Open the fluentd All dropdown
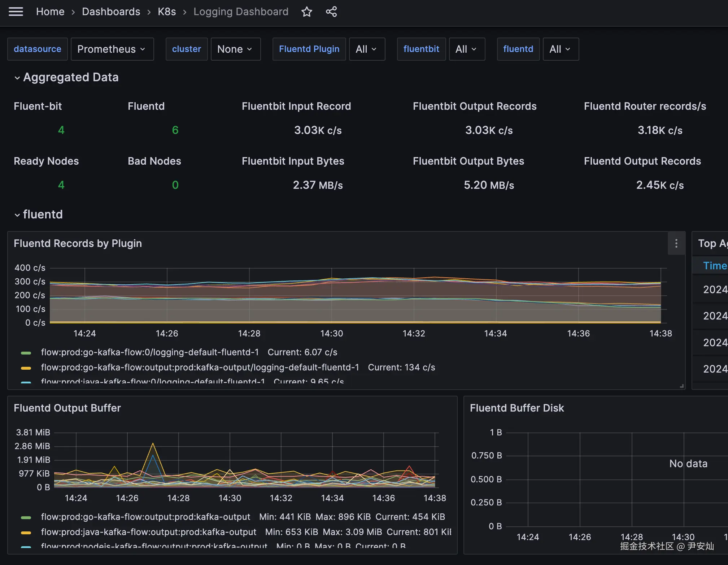728x565 pixels. tap(561, 49)
